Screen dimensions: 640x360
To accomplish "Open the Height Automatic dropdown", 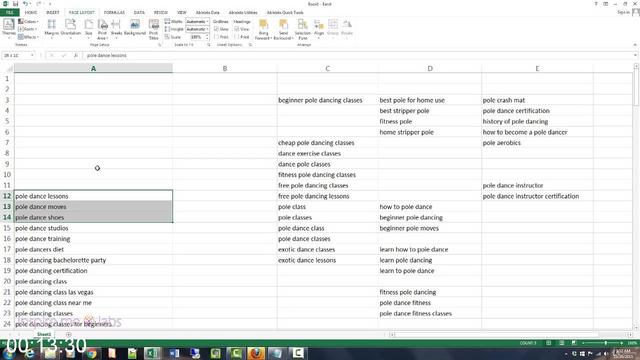I will coord(197,29).
